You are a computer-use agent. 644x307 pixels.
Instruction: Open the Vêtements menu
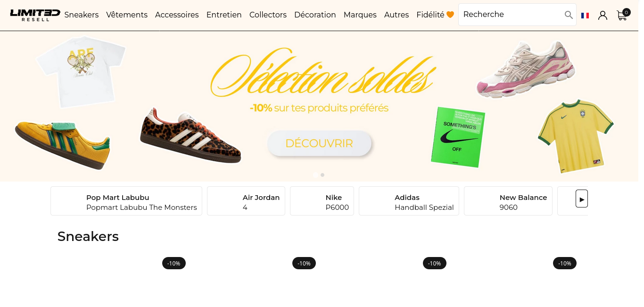click(127, 15)
